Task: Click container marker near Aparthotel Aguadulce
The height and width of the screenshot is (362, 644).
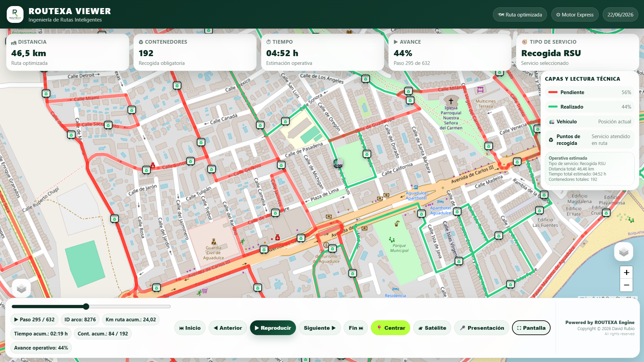Action: (x=457, y=211)
